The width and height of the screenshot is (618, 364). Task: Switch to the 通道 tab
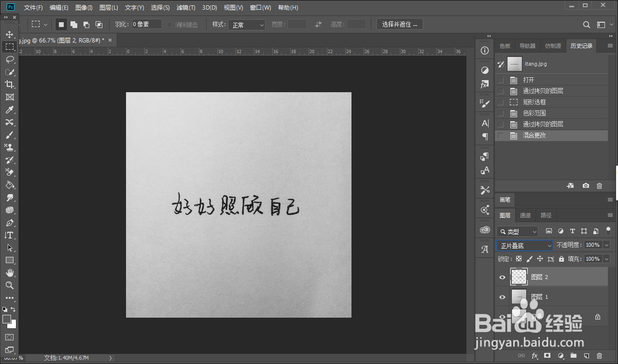(x=525, y=215)
